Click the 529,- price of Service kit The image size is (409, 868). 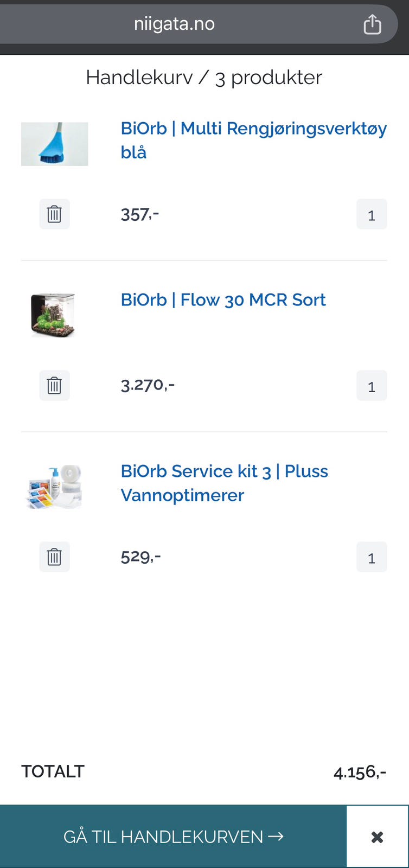pos(140,557)
